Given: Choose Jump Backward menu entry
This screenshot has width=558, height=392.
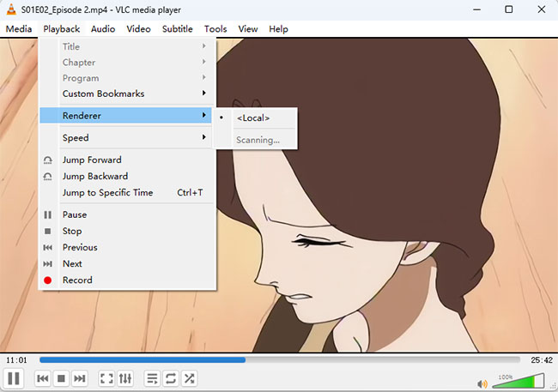Looking at the screenshot, I should [125, 176].
